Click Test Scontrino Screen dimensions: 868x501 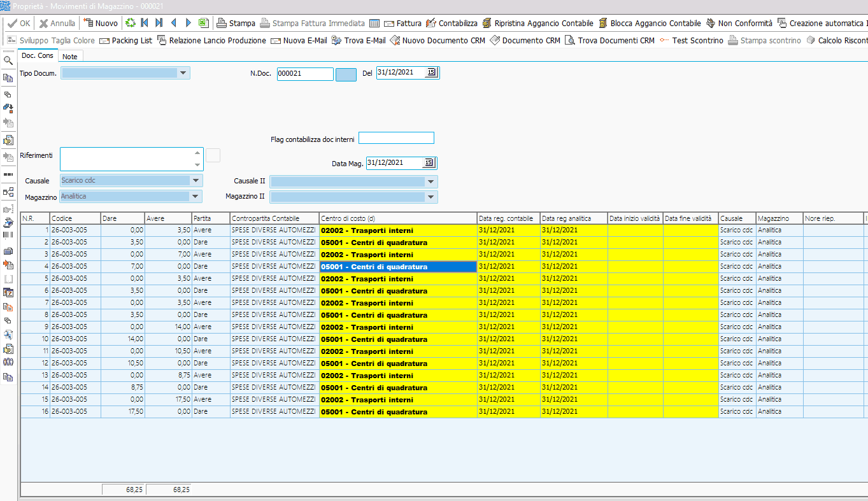pos(692,40)
